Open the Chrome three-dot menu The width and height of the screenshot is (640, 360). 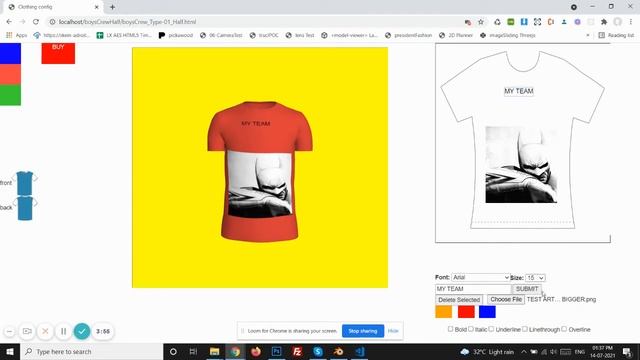click(631, 22)
